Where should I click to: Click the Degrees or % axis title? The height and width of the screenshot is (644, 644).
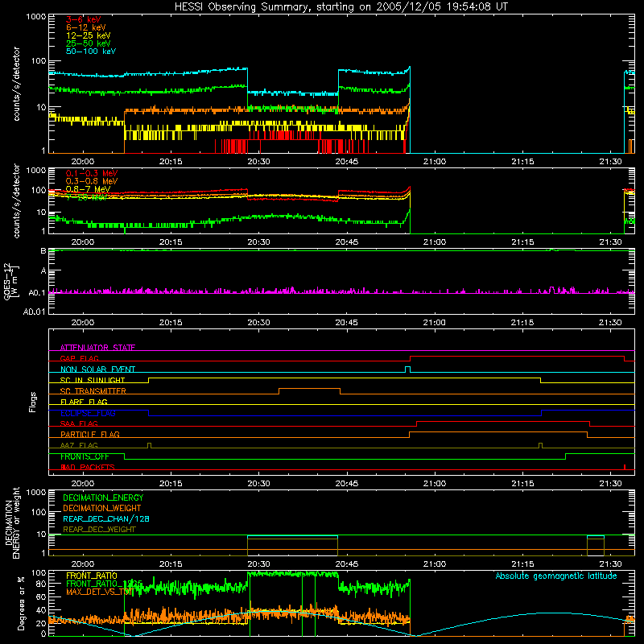point(21,604)
